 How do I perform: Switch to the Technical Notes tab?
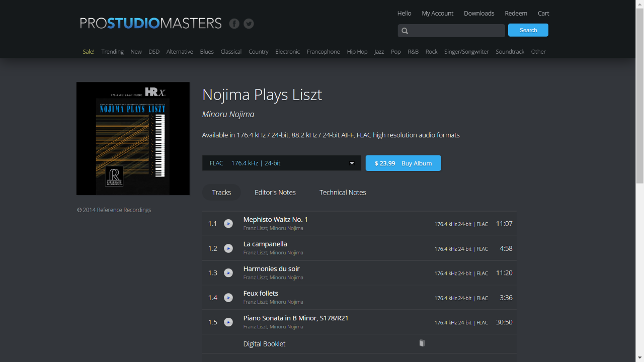(x=343, y=193)
